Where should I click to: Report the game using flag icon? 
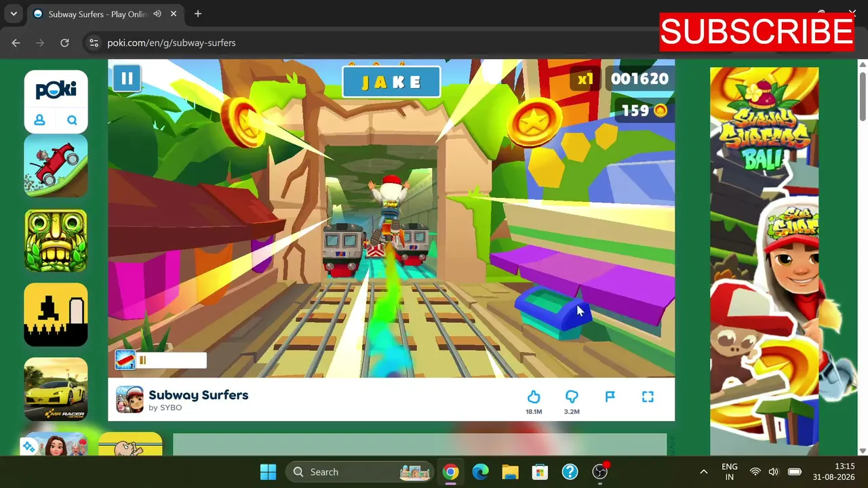coord(610,396)
